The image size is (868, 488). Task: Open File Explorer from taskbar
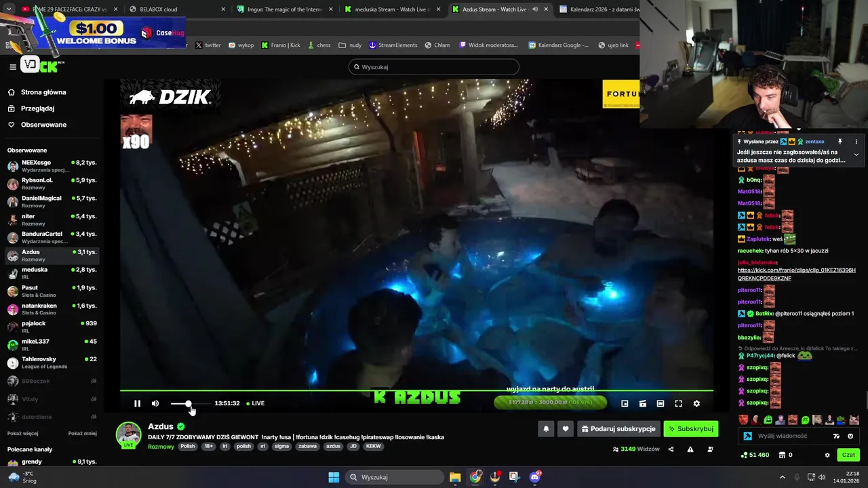tap(455, 477)
